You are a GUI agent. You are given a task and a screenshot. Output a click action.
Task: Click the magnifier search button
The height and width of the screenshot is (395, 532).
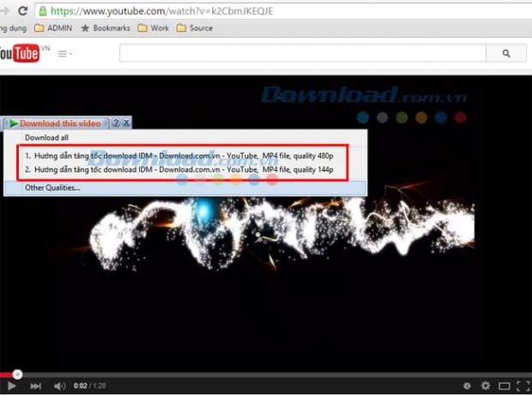coord(506,53)
